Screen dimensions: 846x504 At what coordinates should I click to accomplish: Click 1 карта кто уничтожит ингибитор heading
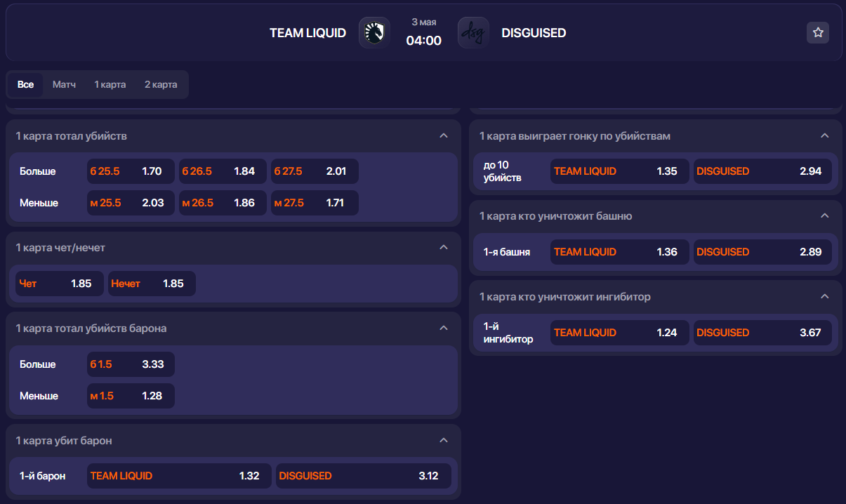(565, 296)
